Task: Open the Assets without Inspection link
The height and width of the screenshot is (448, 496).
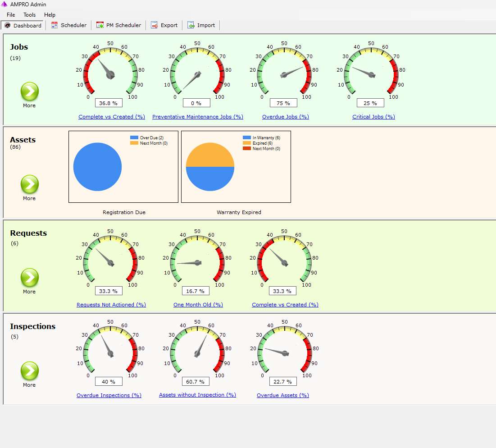Action: (197, 394)
